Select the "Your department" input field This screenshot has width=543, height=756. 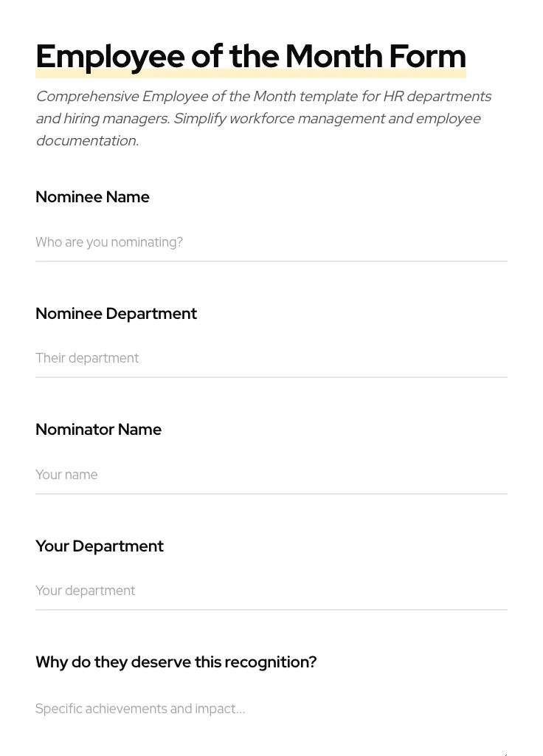pos(271,591)
